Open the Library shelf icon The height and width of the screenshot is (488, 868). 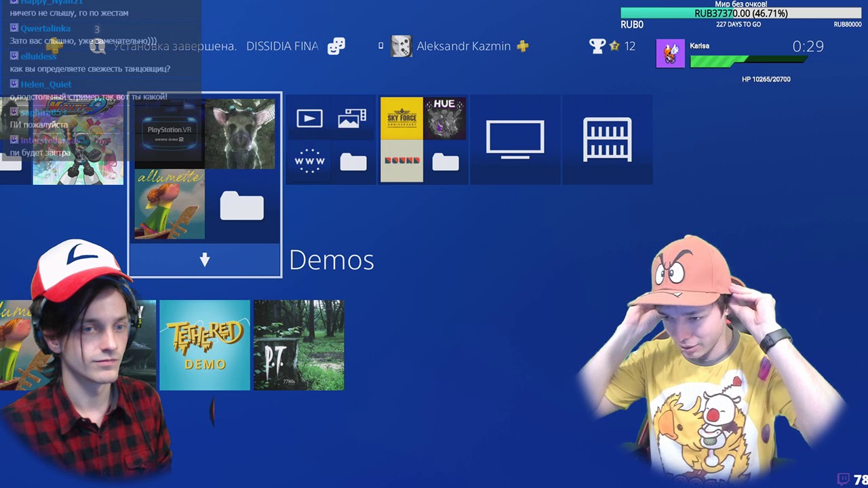point(608,140)
